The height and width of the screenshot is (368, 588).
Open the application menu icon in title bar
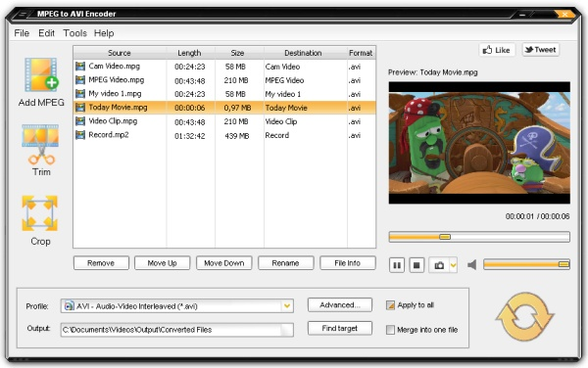(23, 15)
